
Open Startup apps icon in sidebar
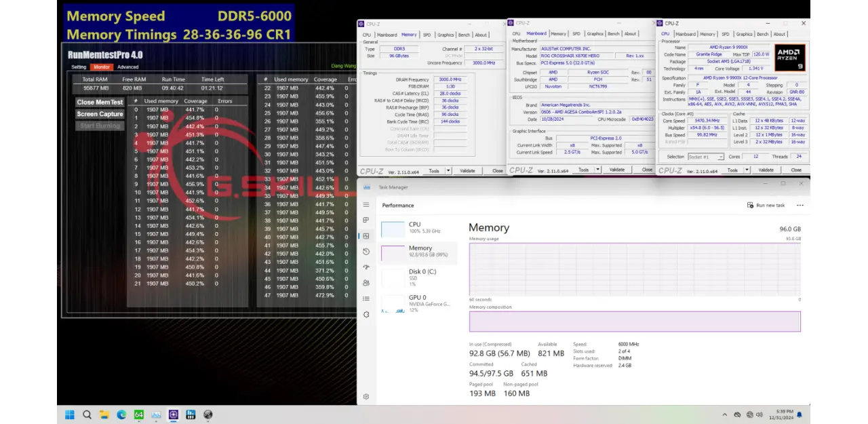(x=366, y=267)
